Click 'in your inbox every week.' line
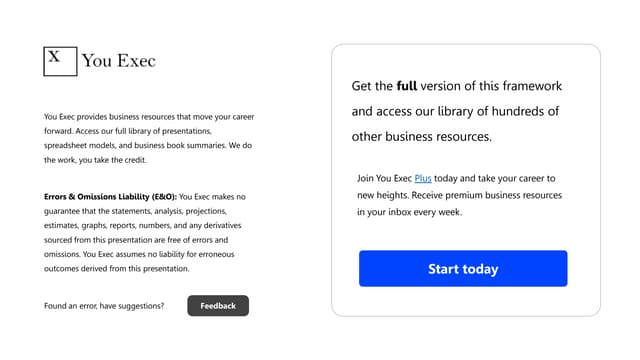 click(409, 212)
